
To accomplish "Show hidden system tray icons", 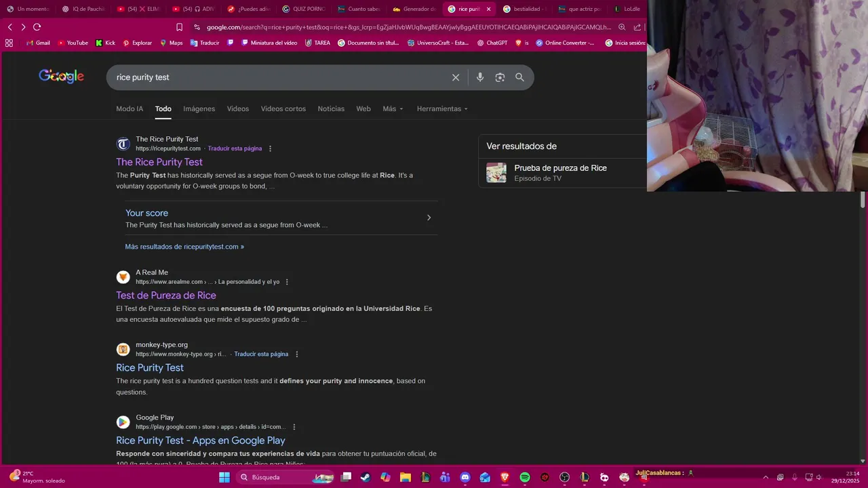I will pos(766,477).
